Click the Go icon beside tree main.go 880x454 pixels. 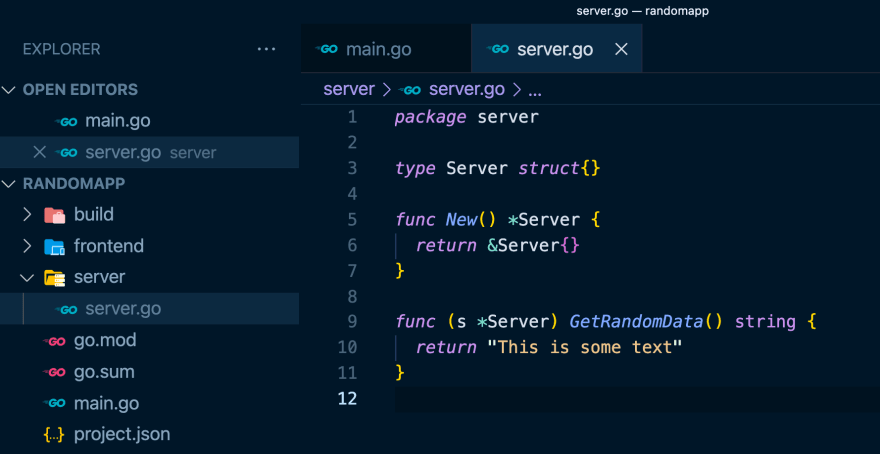coord(54,404)
